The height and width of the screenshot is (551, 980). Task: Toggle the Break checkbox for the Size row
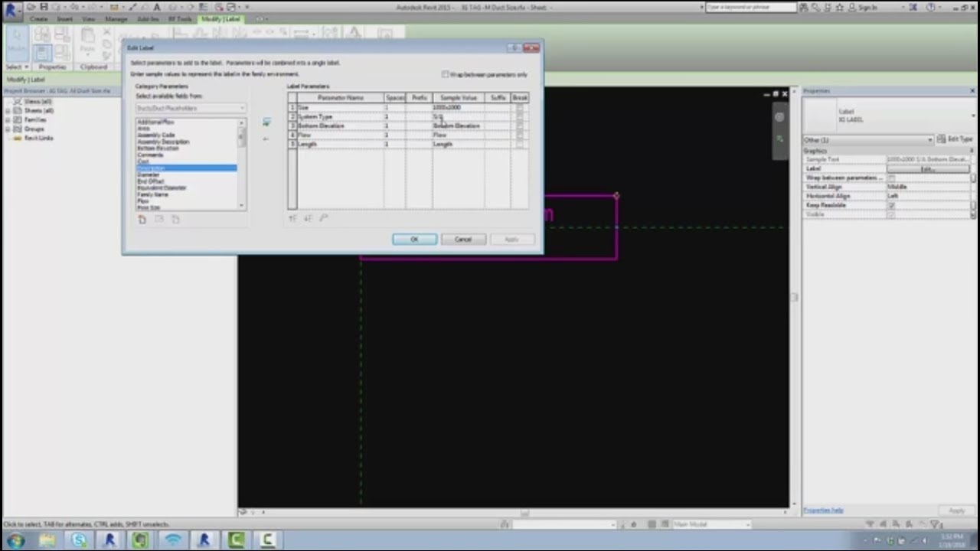[x=520, y=107]
